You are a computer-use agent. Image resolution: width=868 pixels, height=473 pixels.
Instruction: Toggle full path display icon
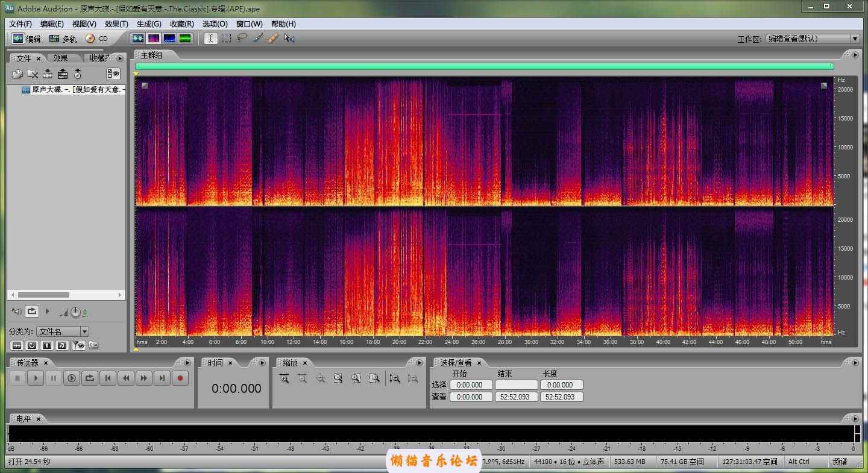coord(93,345)
